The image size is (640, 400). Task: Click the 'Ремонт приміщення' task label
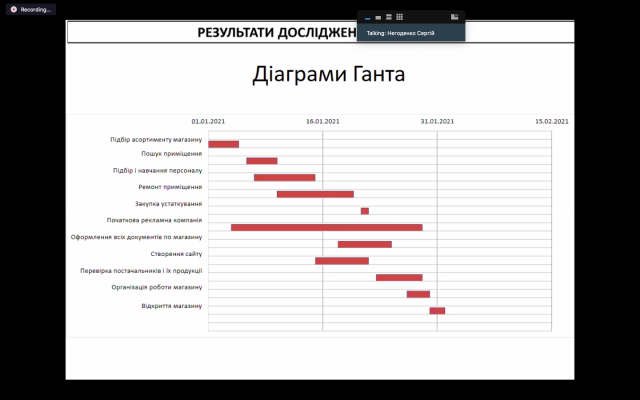(170, 187)
